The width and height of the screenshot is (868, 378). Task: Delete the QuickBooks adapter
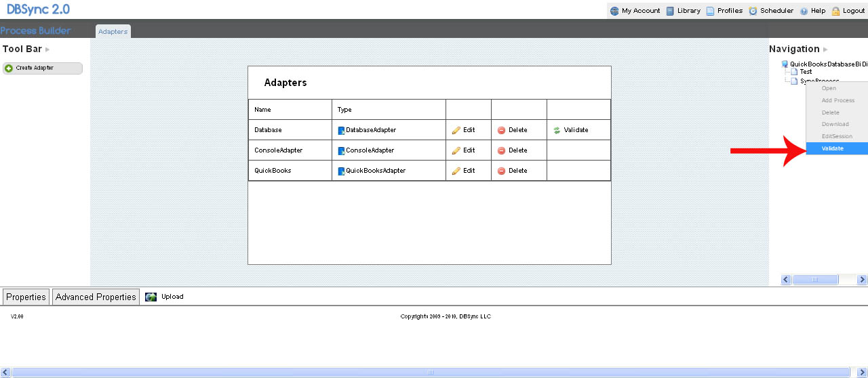pyautogui.click(x=512, y=171)
